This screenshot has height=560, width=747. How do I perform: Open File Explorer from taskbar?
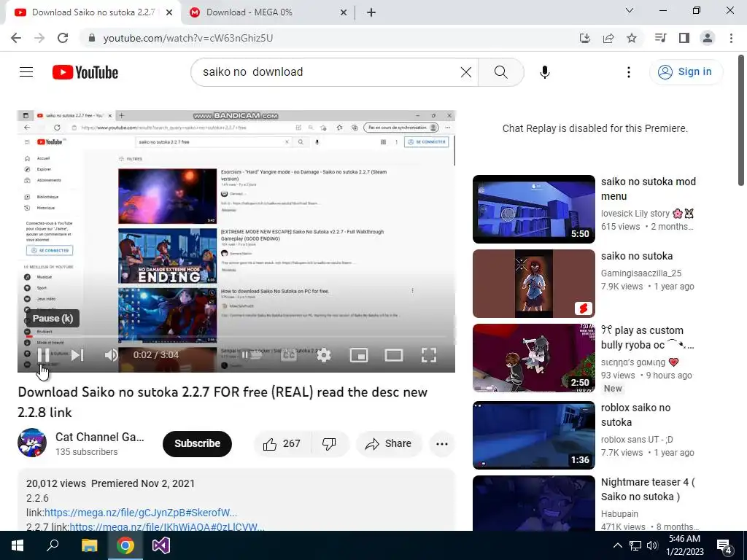[x=89, y=545]
